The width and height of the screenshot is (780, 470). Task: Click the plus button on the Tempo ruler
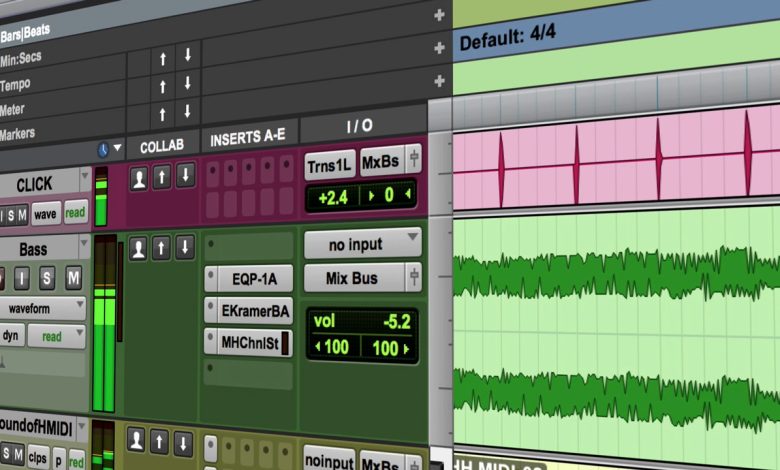click(x=439, y=15)
